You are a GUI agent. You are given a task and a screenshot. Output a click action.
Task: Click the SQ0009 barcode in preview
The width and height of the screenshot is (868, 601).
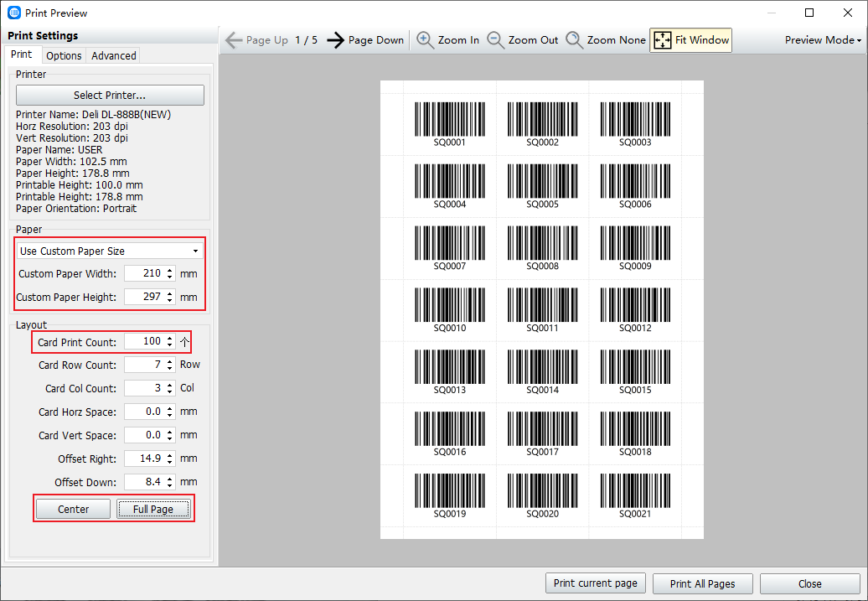coord(635,248)
